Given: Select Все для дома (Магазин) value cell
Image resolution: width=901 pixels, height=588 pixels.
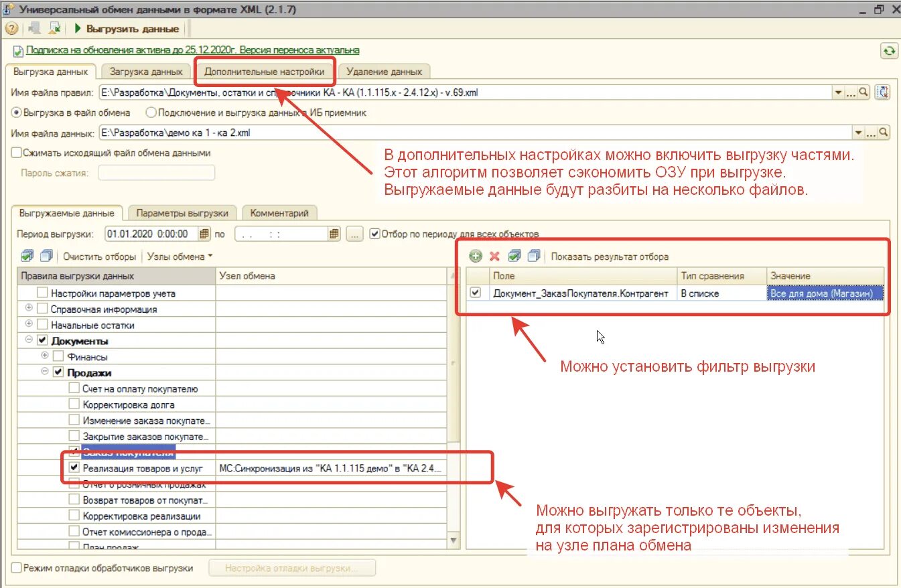Looking at the screenshot, I should click(825, 293).
